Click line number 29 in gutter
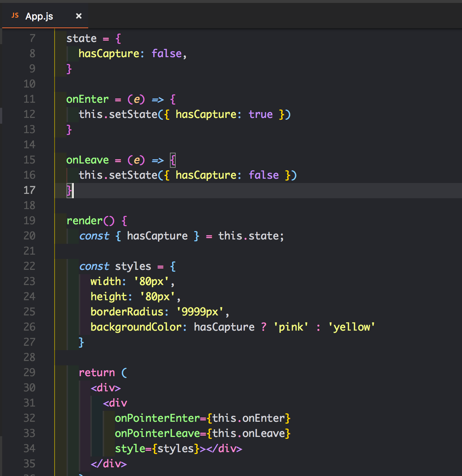 (30, 373)
